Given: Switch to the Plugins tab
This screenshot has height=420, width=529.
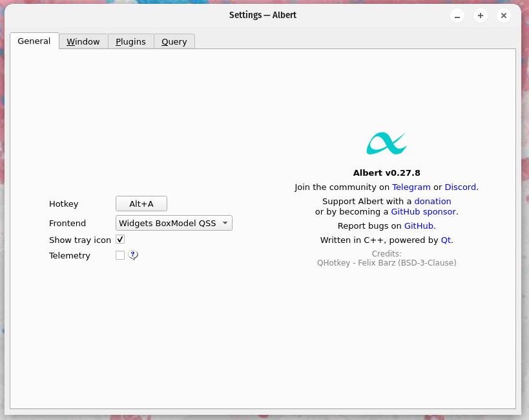Looking at the screenshot, I should click(130, 41).
